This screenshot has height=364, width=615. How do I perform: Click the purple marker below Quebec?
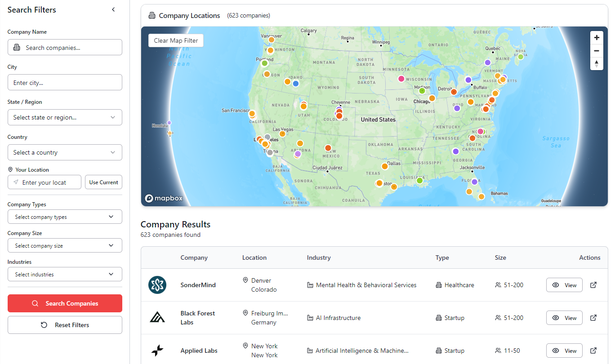click(x=488, y=62)
